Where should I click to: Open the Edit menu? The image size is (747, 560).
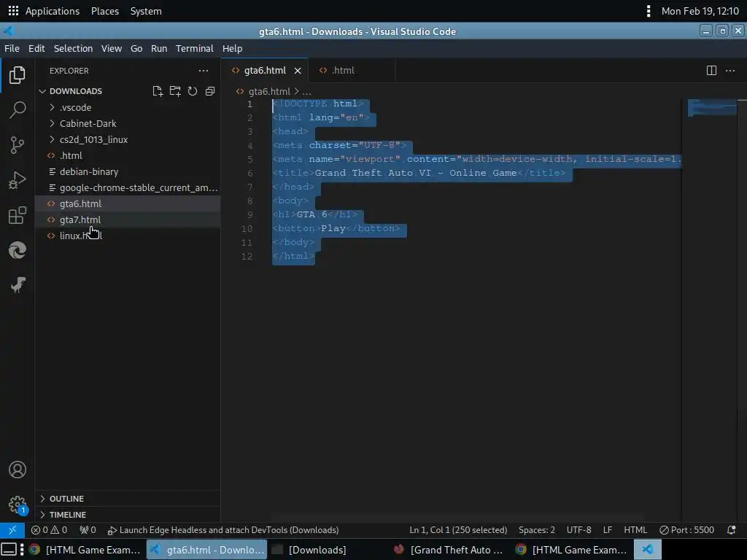point(36,49)
